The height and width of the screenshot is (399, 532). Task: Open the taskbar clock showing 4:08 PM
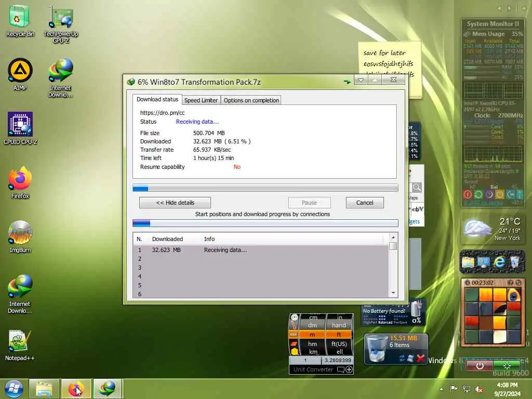(x=507, y=389)
